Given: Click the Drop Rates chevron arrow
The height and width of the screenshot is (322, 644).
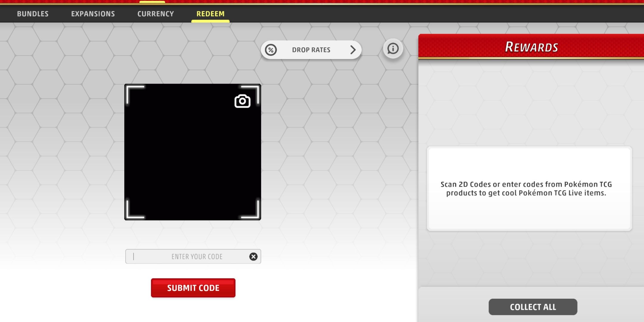Looking at the screenshot, I should (x=353, y=50).
